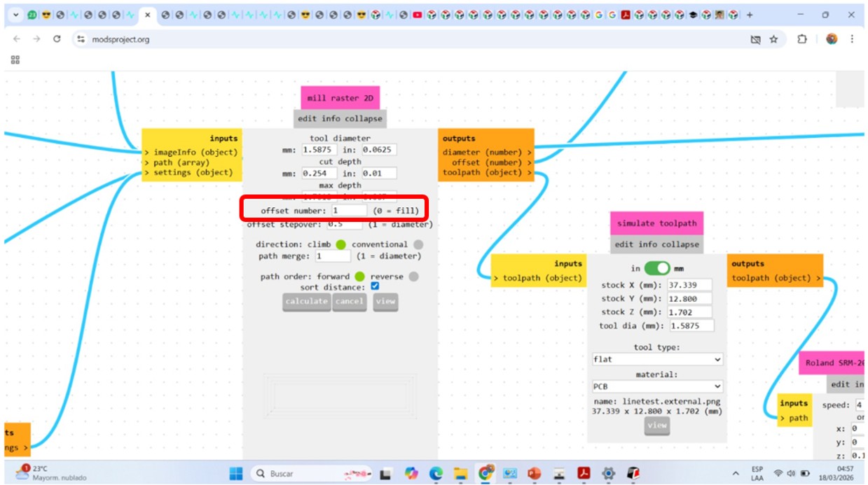The height and width of the screenshot is (485, 868).
Task: Switch to the graduation cap tab
Action: coord(693,15)
